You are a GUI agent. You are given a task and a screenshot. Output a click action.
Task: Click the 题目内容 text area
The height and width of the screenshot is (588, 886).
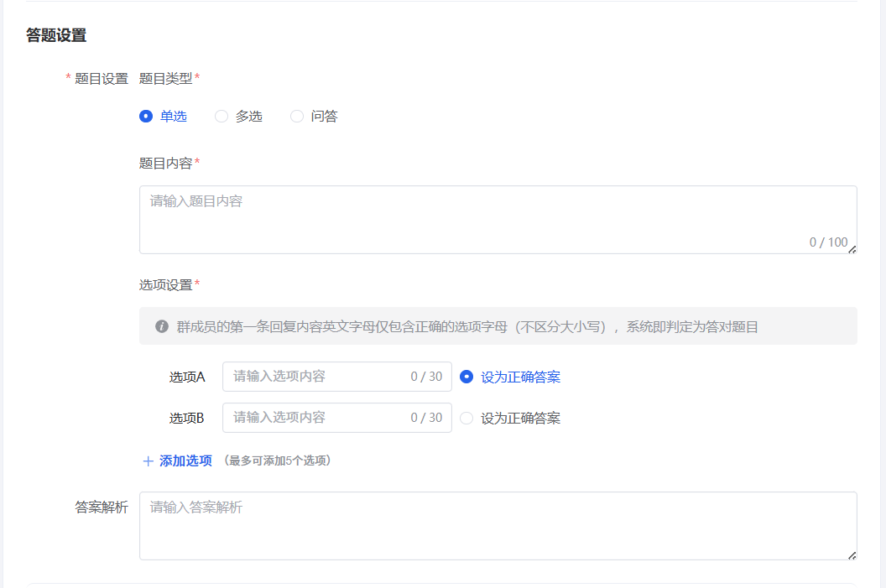click(498, 220)
